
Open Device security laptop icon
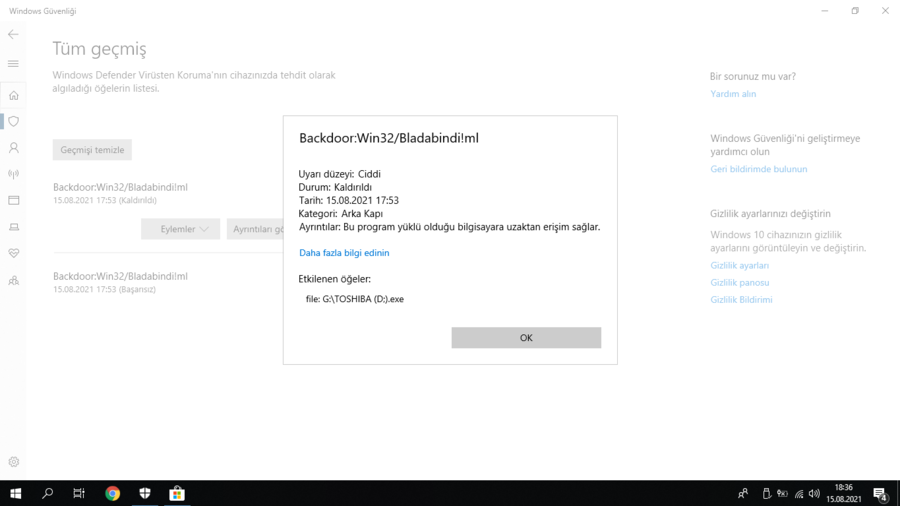click(x=14, y=227)
